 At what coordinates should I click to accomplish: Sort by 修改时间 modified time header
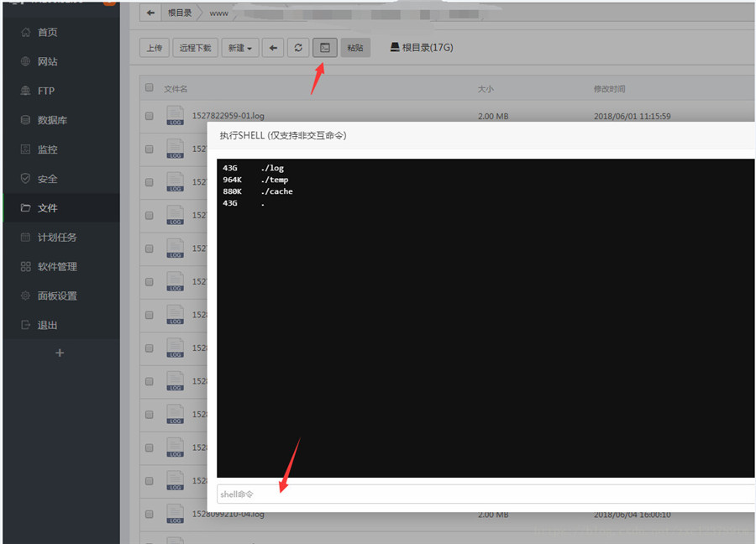point(610,89)
